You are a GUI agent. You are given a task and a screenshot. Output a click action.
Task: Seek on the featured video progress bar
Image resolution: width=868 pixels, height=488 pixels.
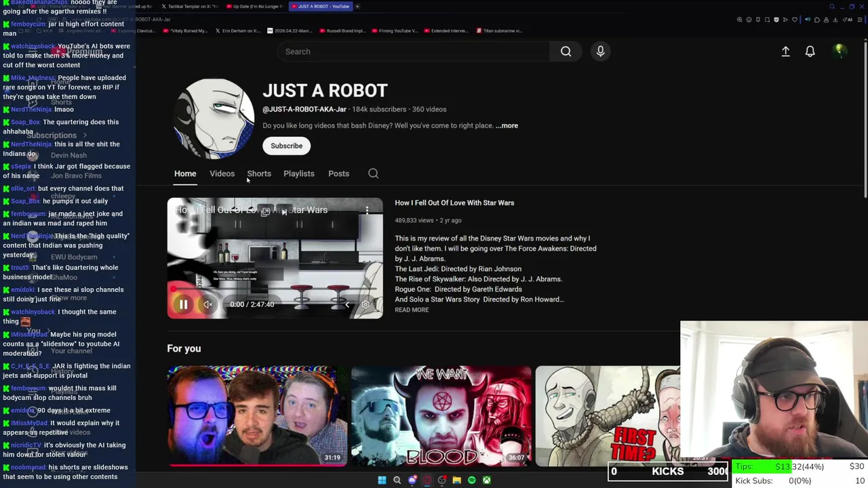pyautogui.click(x=275, y=289)
